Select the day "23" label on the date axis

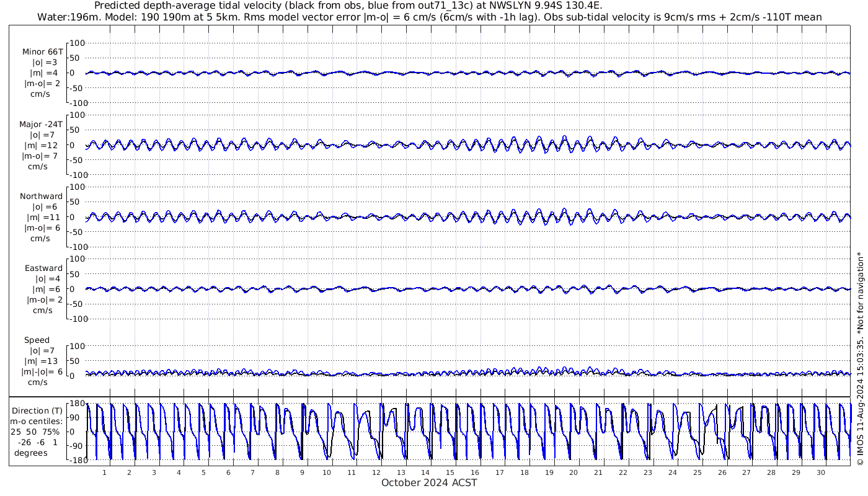647,472
